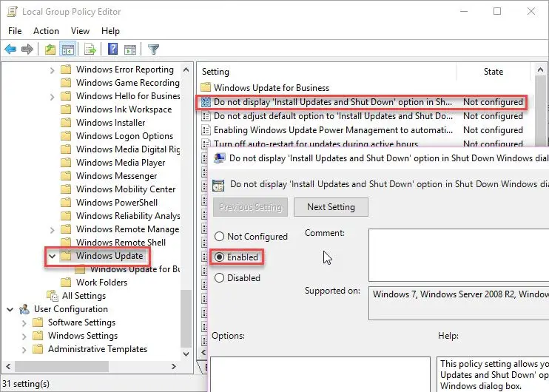Click the policy icon beside 'Do not display Install Updates' row
The width and height of the screenshot is (549, 392).
[x=206, y=102]
